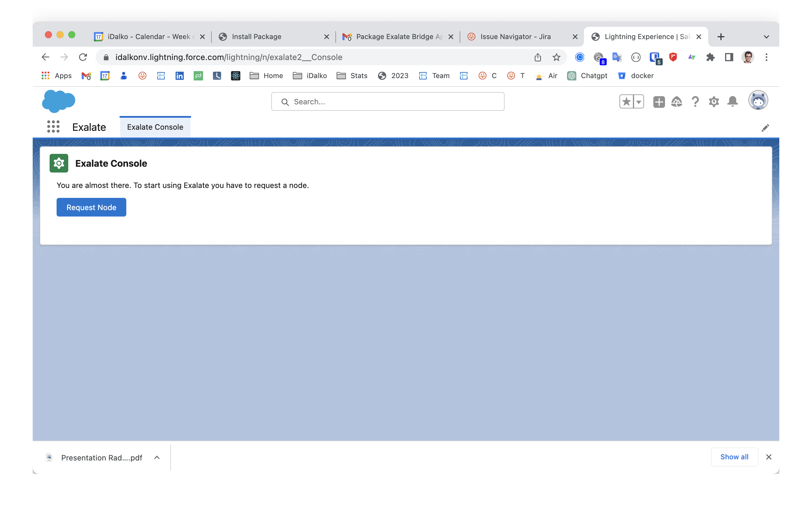Toggle Chrome side panel icon
This screenshot has height=517, width=812.
[x=729, y=57]
